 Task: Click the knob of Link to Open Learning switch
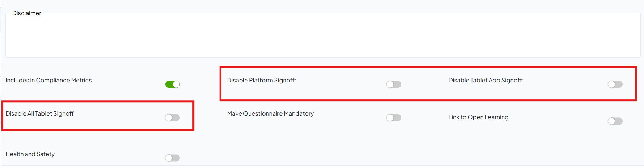coord(611,121)
